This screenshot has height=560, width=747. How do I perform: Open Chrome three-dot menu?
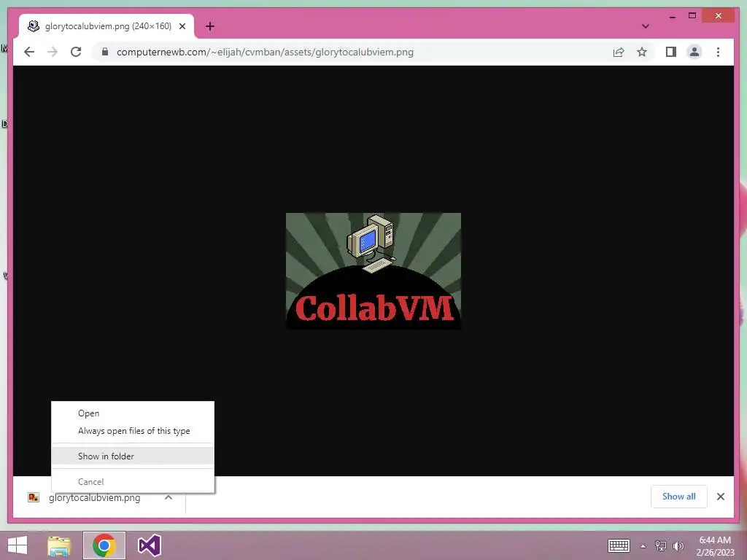(x=718, y=52)
